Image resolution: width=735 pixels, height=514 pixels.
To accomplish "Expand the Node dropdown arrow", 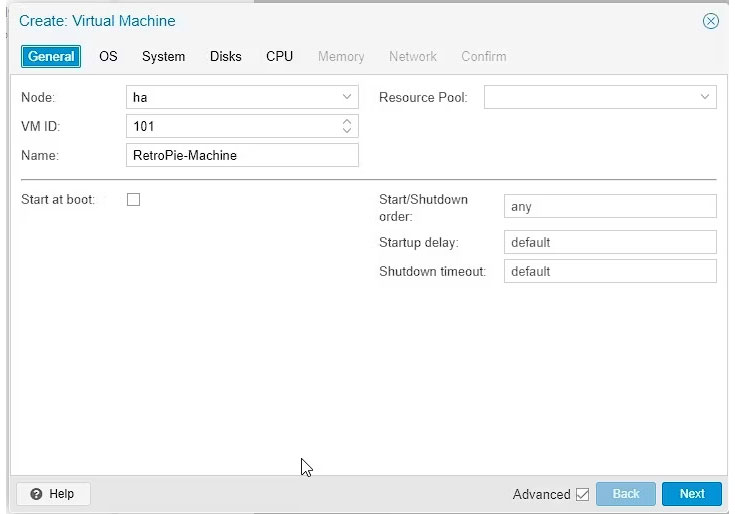I will (x=347, y=97).
